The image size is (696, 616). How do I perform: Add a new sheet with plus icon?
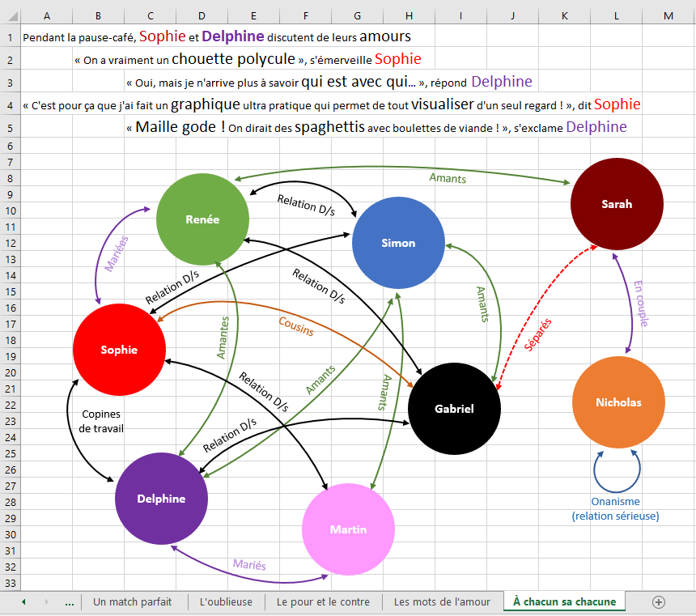tap(659, 601)
